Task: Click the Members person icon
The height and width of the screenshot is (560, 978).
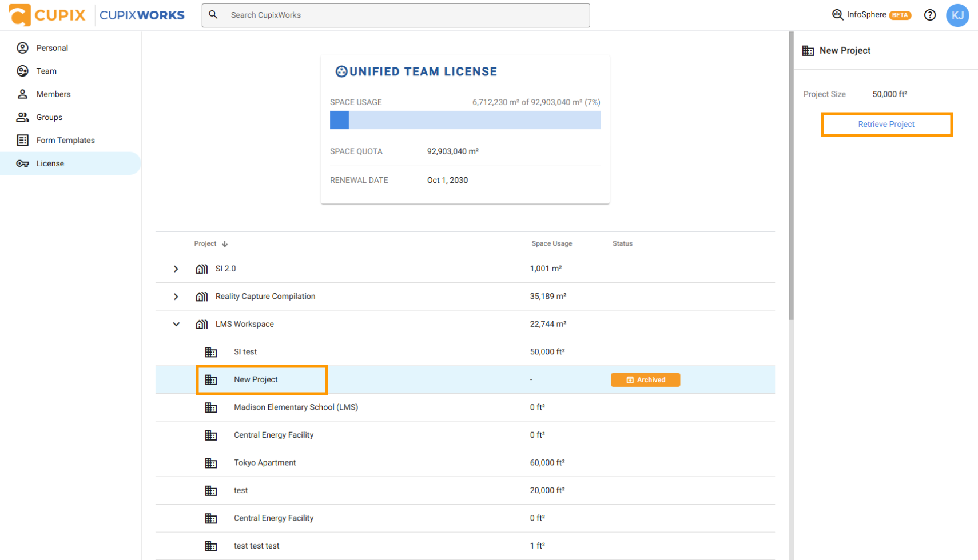Action: (x=22, y=94)
